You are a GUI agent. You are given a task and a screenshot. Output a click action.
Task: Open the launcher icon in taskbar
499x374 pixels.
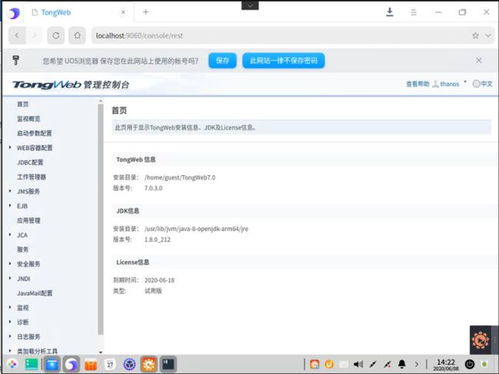pos(13,364)
